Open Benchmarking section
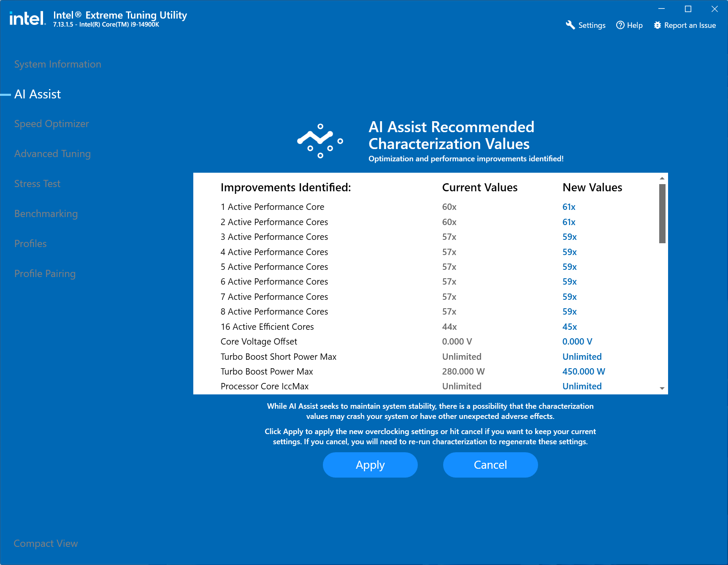 pyautogui.click(x=46, y=214)
